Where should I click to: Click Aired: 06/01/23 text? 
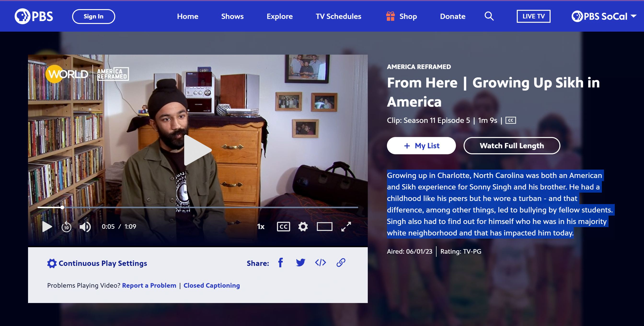[409, 251]
